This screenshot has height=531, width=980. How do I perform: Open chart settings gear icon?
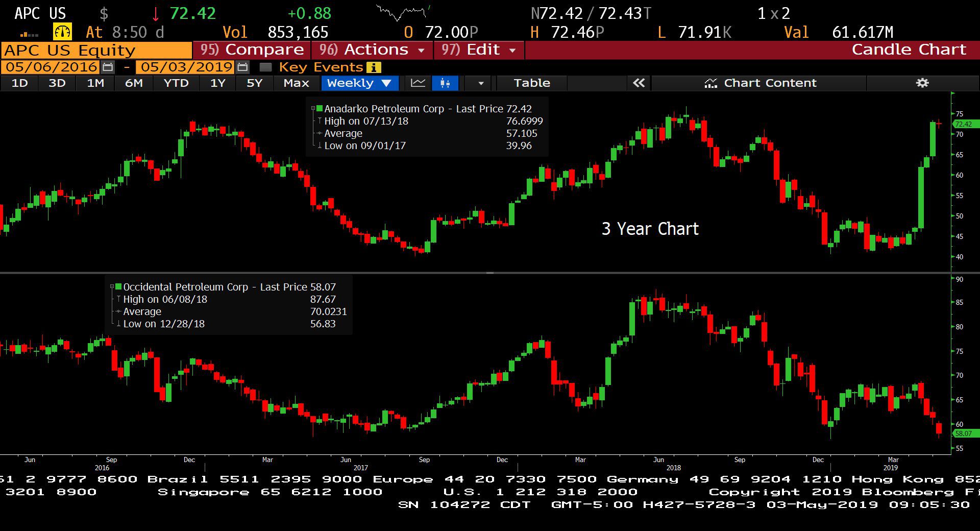922,83
